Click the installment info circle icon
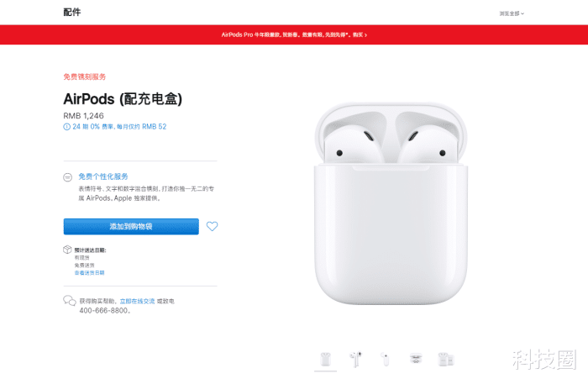Screen dimensions: 588x384 click(66, 127)
